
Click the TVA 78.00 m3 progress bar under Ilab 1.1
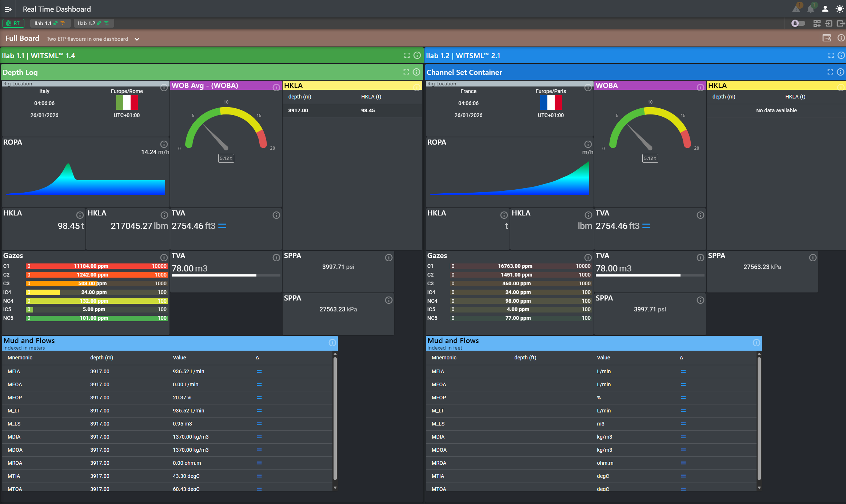[226, 275]
